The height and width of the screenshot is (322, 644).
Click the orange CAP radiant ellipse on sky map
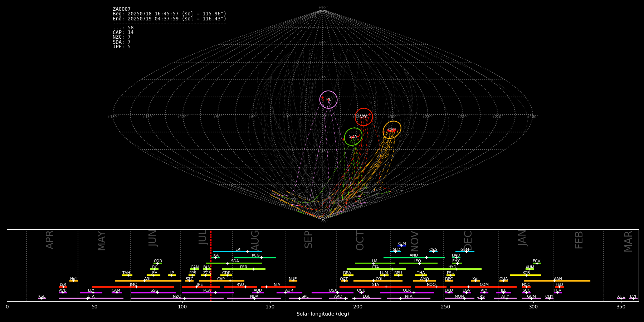pyautogui.click(x=392, y=130)
